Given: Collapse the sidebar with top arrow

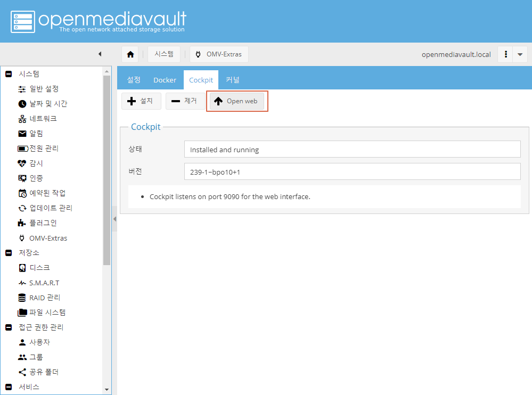Looking at the screenshot, I should (100, 54).
